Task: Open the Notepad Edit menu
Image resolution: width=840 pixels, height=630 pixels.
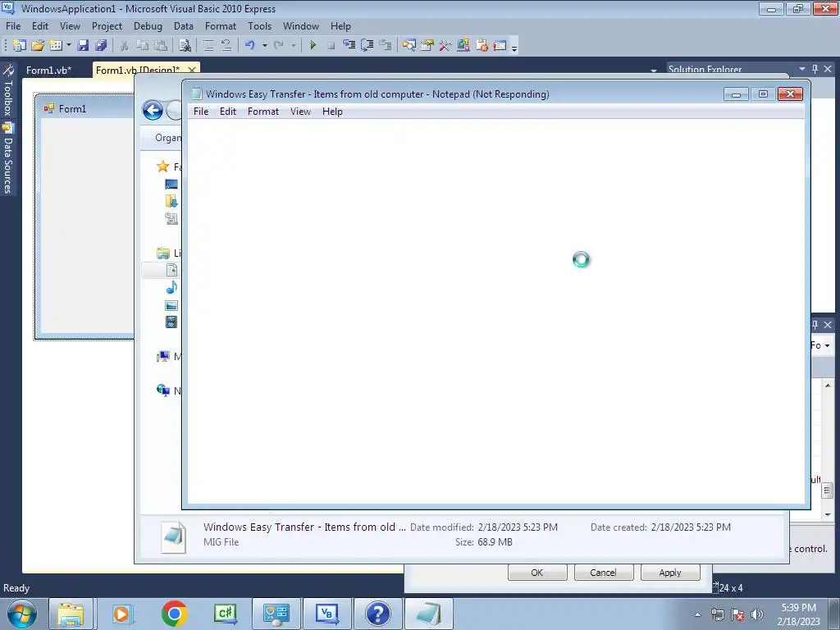Action: coord(228,112)
